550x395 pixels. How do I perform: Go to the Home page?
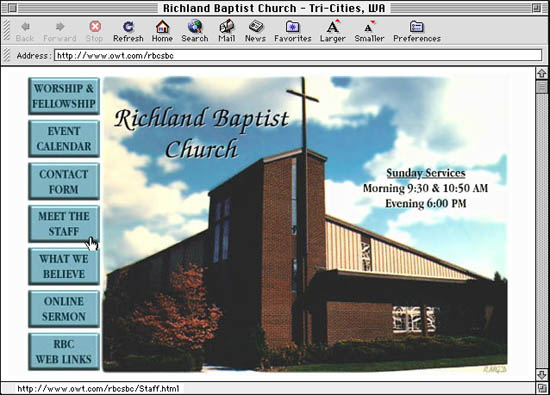(x=162, y=31)
